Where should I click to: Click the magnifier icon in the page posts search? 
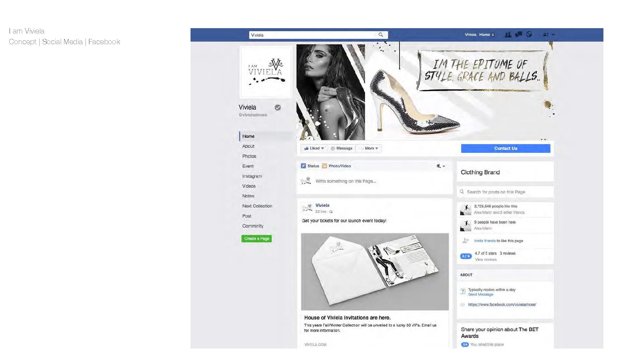(462, 192)
